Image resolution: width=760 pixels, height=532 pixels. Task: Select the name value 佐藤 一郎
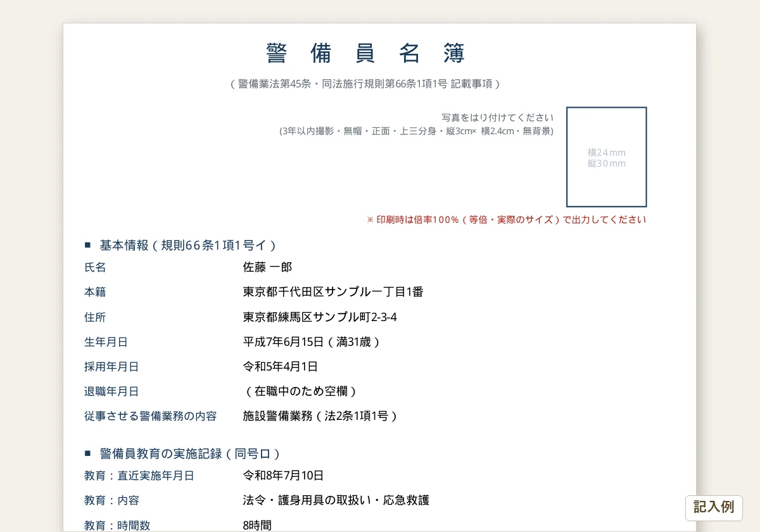268,267
